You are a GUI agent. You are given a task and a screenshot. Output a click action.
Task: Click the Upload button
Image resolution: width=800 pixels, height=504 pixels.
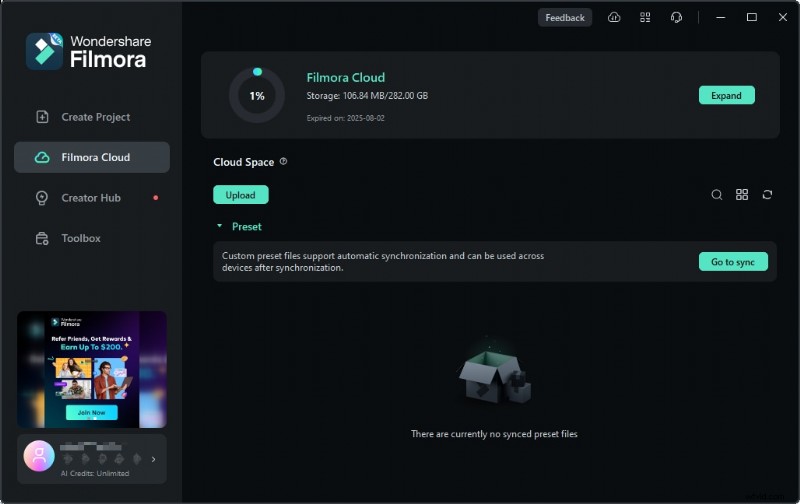pos(240,195)
